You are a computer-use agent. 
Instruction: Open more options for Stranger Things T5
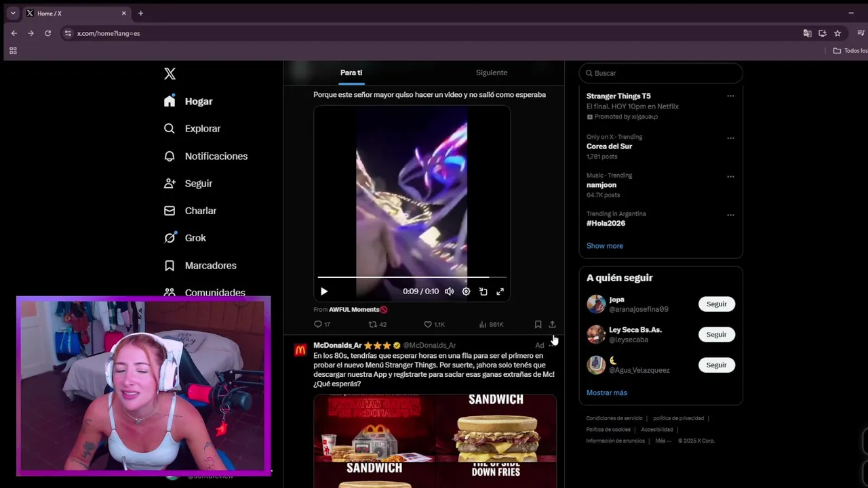pyautogui.click(x=730, y=96)
